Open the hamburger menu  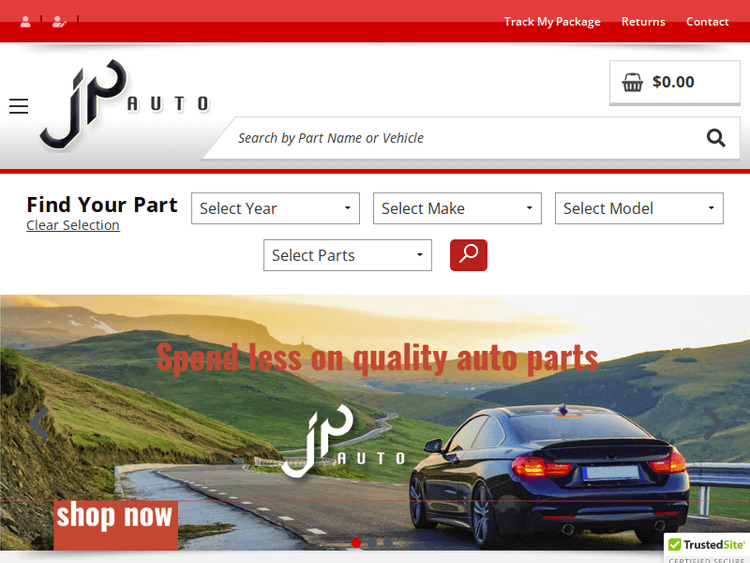(19, 106)
